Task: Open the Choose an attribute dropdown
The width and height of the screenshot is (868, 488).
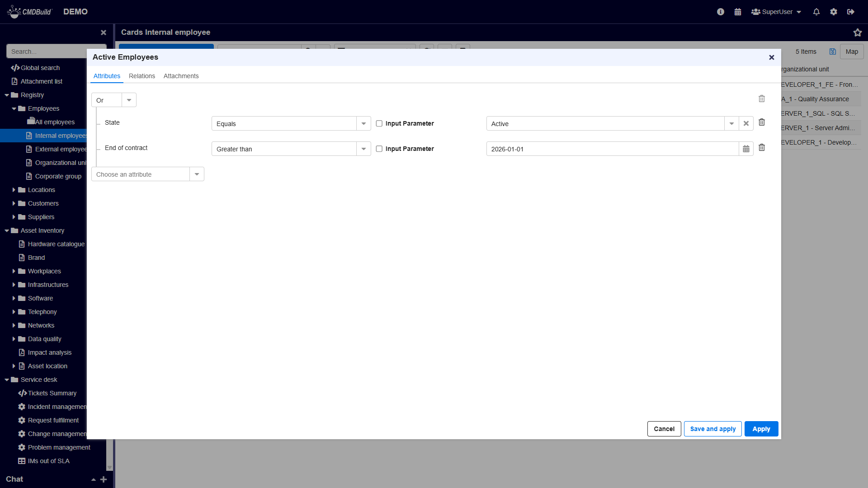Action: click(x=197, y=174)
